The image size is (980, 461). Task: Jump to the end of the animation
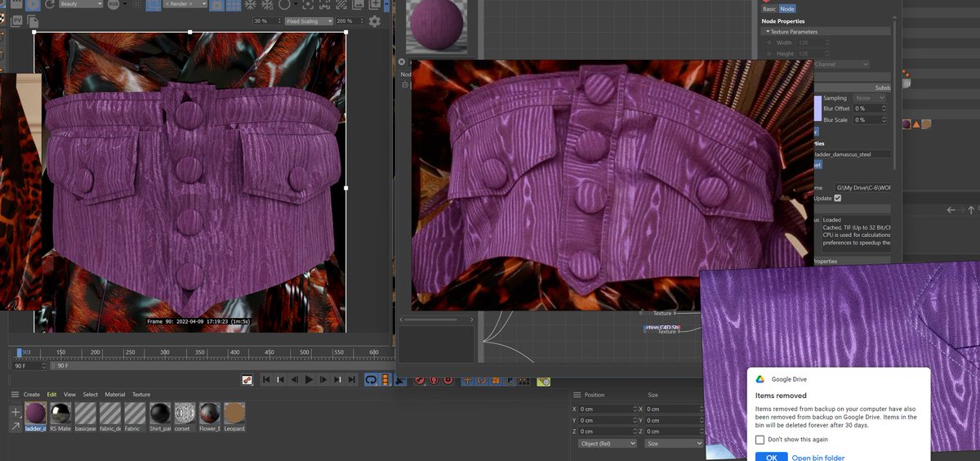(352, 379)
